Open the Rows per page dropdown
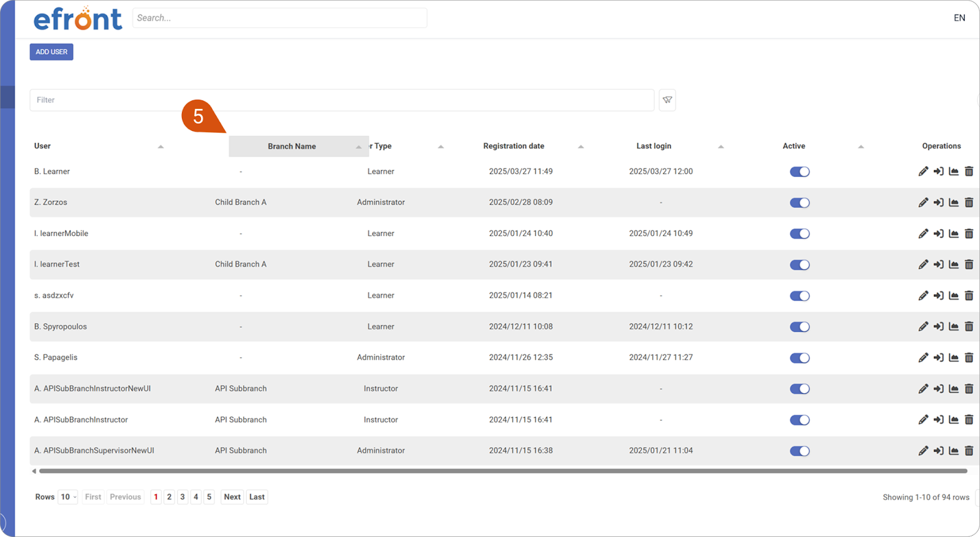This screenshot has width=980, height=537. point(68,497)
